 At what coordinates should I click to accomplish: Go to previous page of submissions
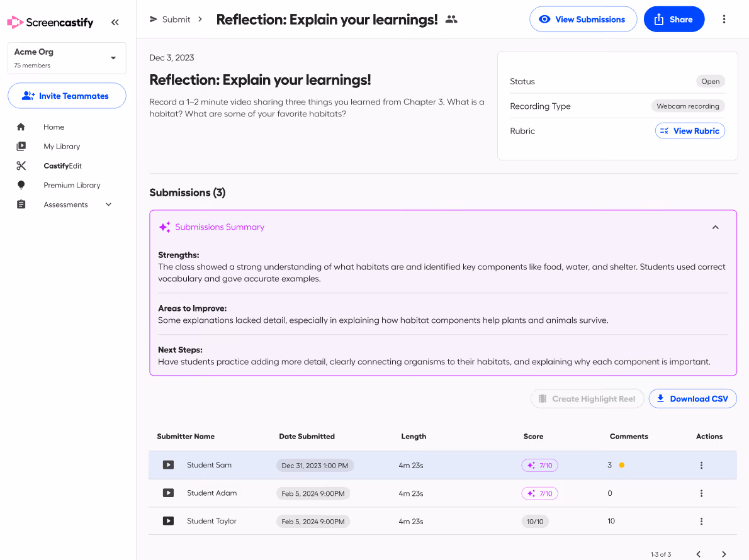point(699,554)
